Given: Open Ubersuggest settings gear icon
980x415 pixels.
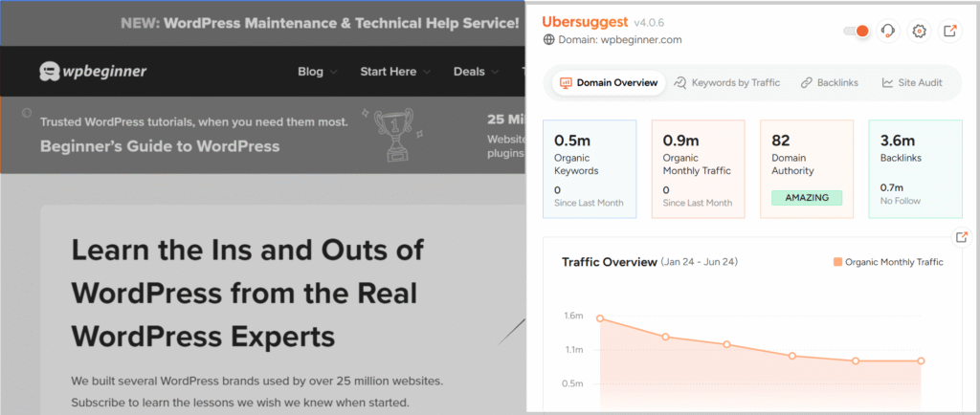Looking at the screenshot, I should (x=919, y=32).
